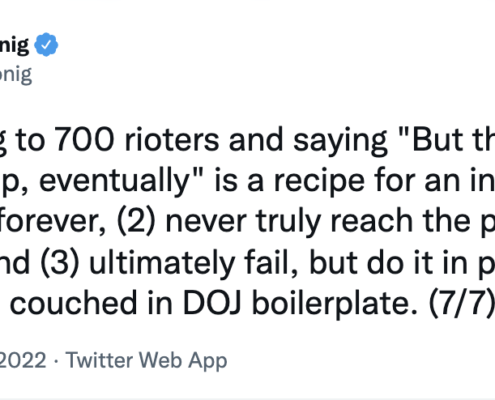Click the phrase 'ultimately fail,' in the tweet
The width and height of the screenshot is (495, 400).
194,263
